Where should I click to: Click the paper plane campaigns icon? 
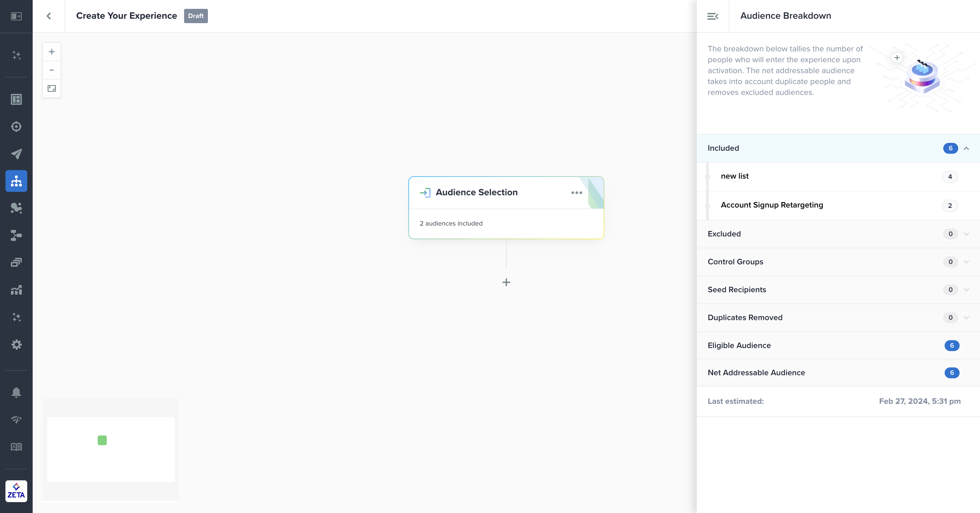[16, 154]
